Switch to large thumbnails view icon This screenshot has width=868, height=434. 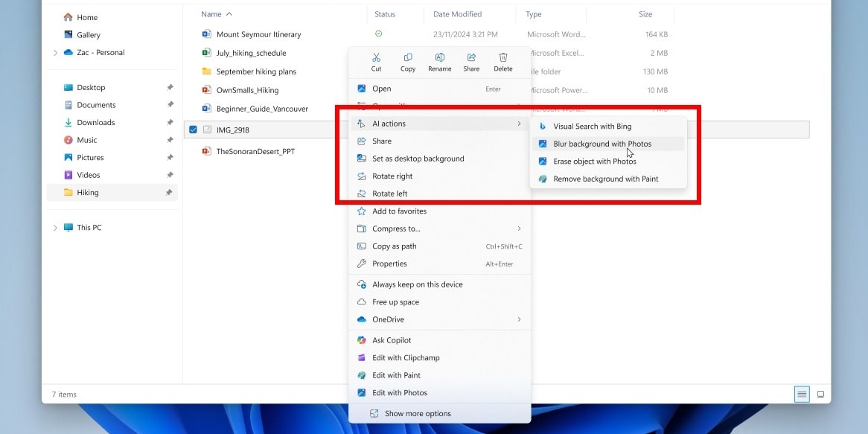(x=820, y=394)
